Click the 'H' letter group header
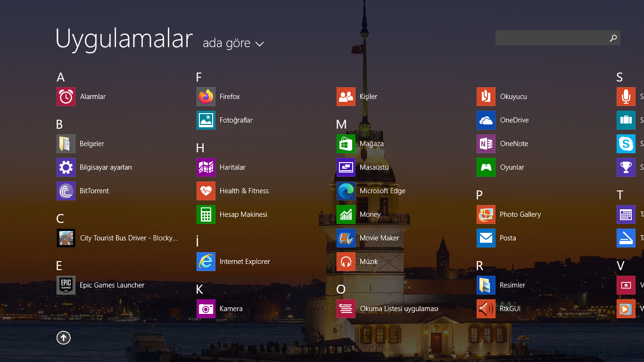The width and height of the screenshot is (644, 362). coord(200,148)
